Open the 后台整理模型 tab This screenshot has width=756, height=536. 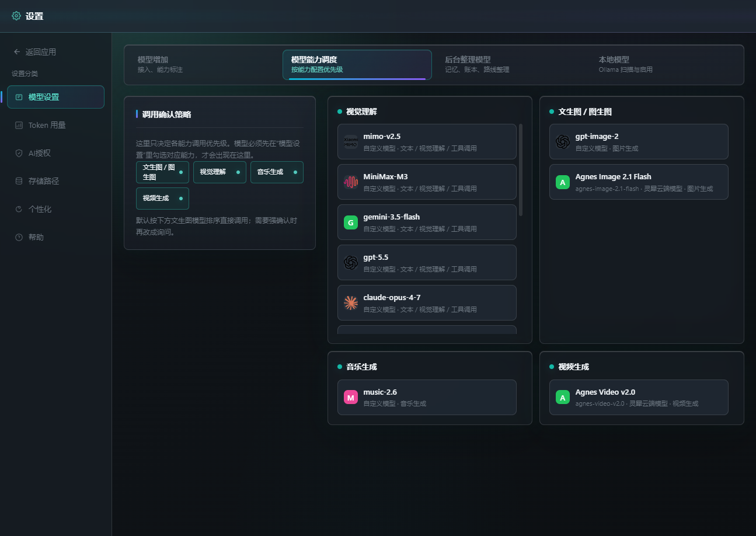(511, 64)
